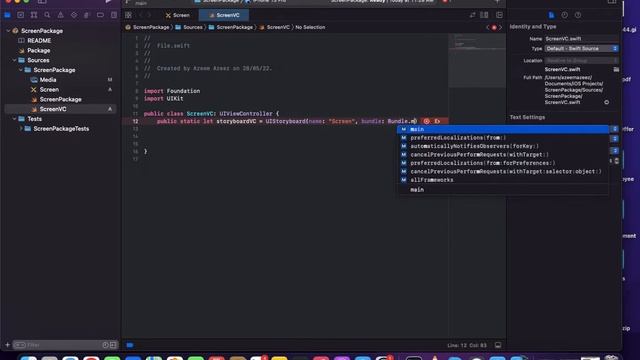Add an editor on the right
The image size is (640, 360).
pyautogui.click(x=499, y=15)
